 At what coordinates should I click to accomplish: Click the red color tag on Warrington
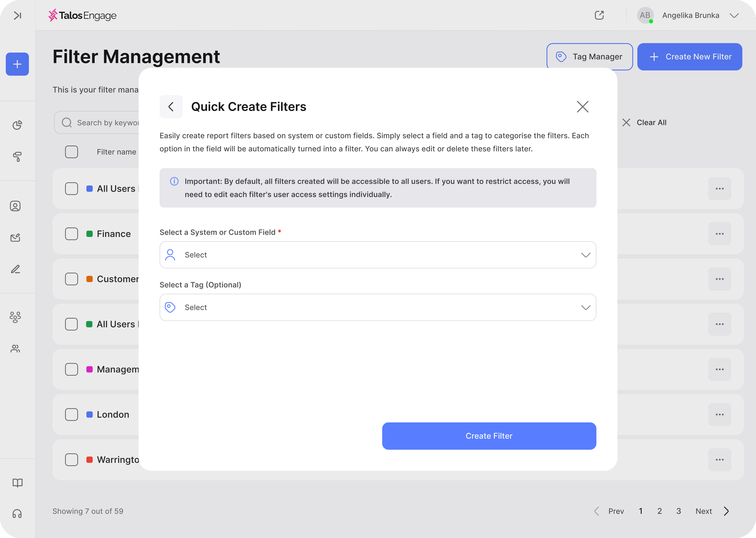(90, 460)
